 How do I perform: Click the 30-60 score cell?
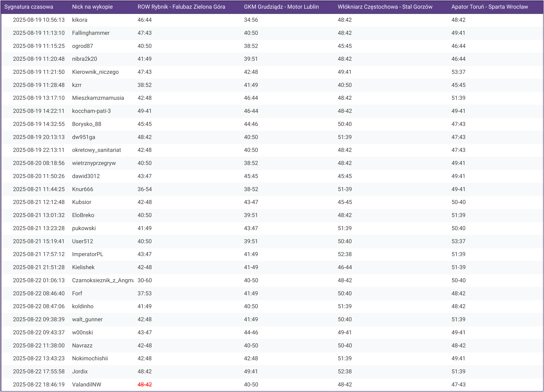[144, 280]
